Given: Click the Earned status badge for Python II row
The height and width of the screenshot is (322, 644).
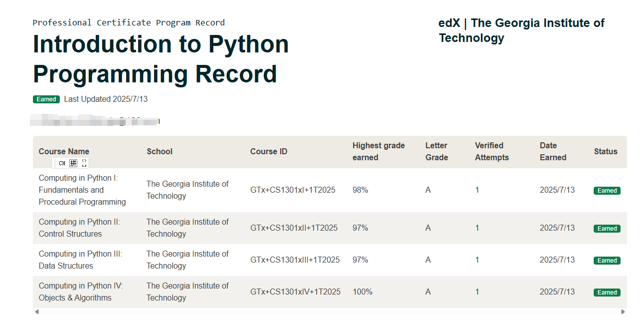Looking at the screenshot, I should coord(607,229).
